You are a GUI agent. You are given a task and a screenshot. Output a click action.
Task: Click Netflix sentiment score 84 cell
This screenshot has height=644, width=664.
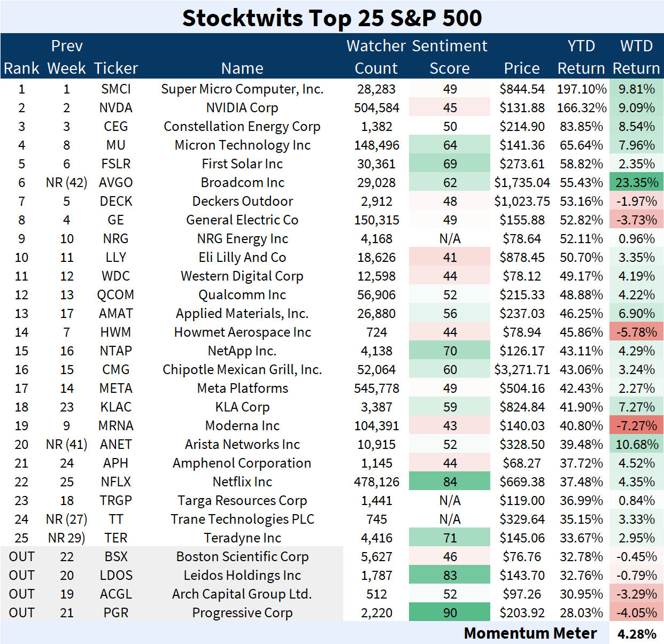(450, 482)
